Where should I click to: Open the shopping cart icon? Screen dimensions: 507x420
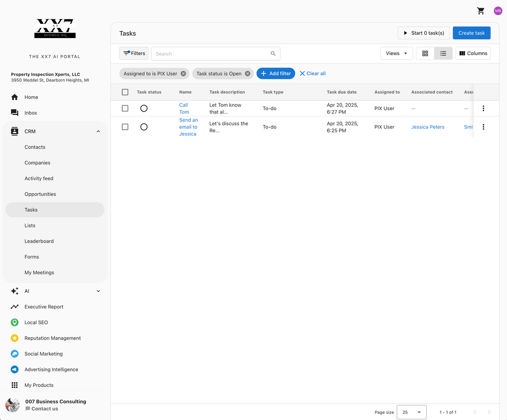[481, 11]
